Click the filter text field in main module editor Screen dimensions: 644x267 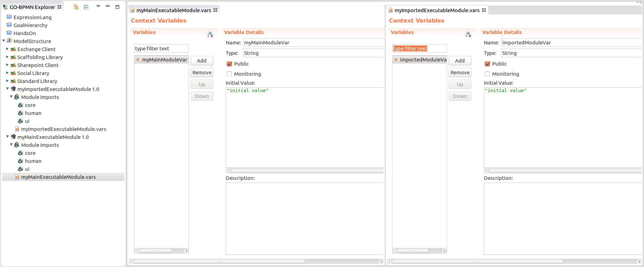point(162,49)
